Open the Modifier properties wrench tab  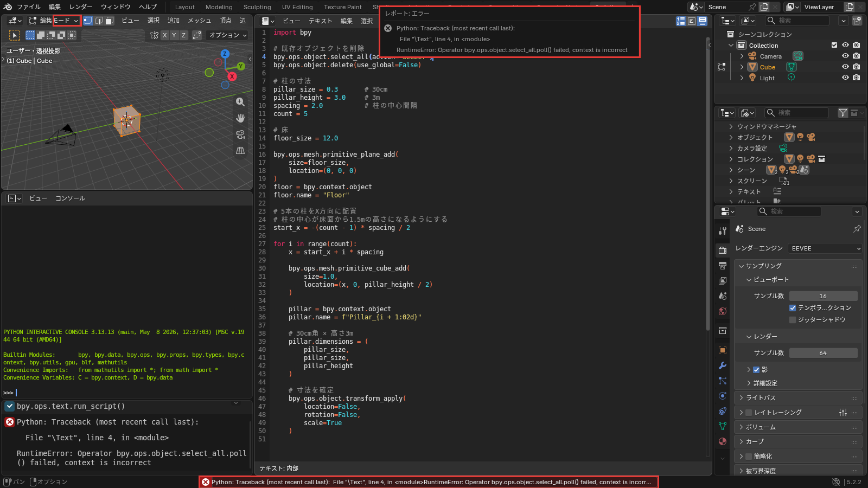723,365
